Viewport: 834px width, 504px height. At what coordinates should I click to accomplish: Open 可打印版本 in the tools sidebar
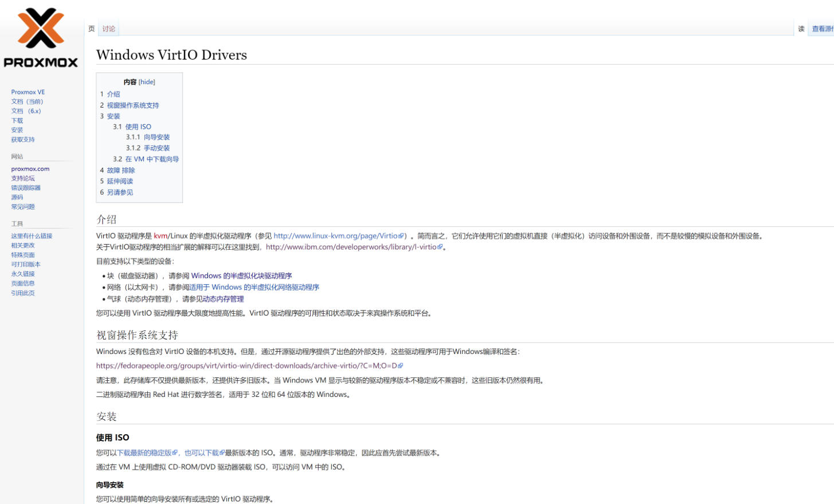tap(26, 265)
